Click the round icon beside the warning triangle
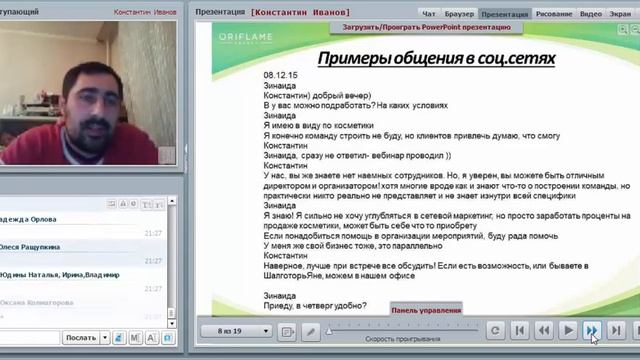Viewport: 640px width, 360px height. (133, 204)
